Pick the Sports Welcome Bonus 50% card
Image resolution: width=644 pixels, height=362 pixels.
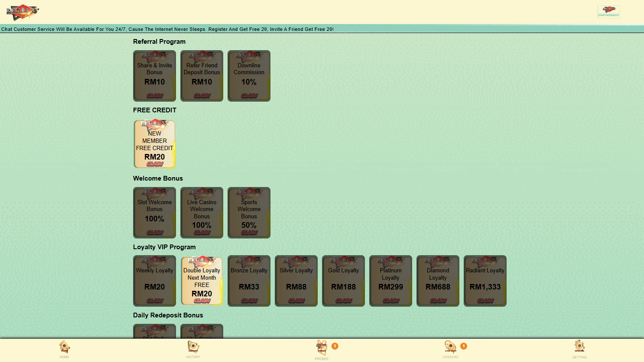[x=249, y=213]
